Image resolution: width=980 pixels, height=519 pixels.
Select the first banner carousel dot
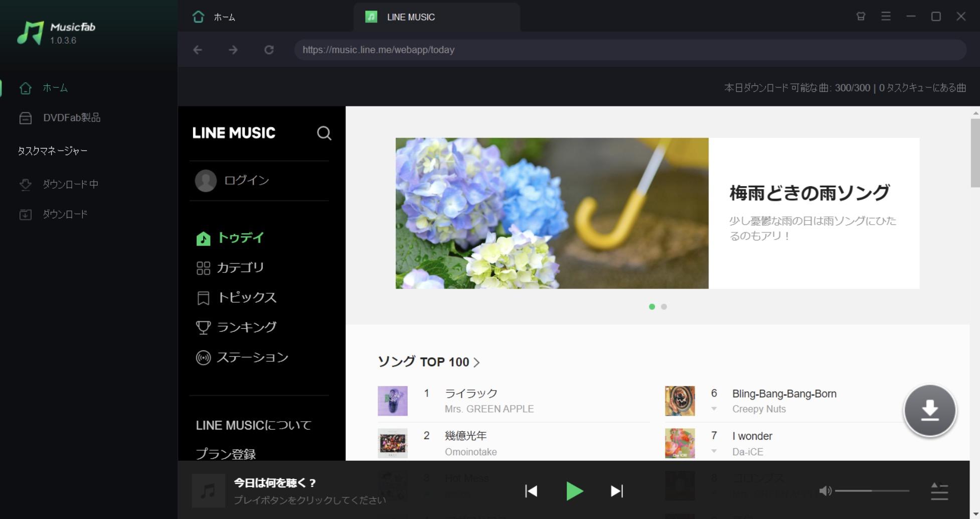tap(652, 307)
